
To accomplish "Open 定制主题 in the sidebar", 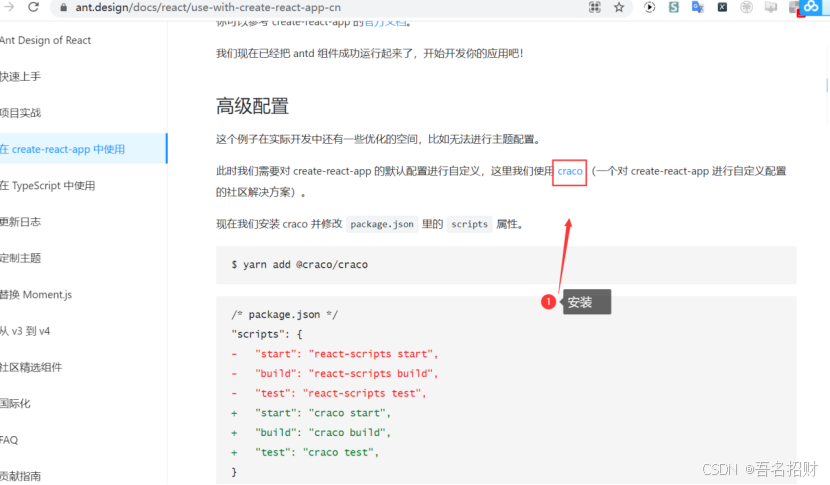I will (20, 258).
